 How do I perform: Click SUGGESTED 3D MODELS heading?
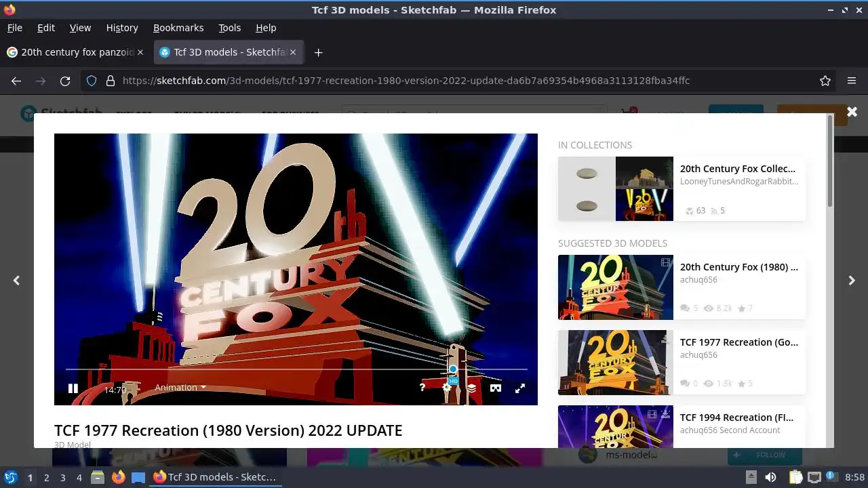(612, 243)
